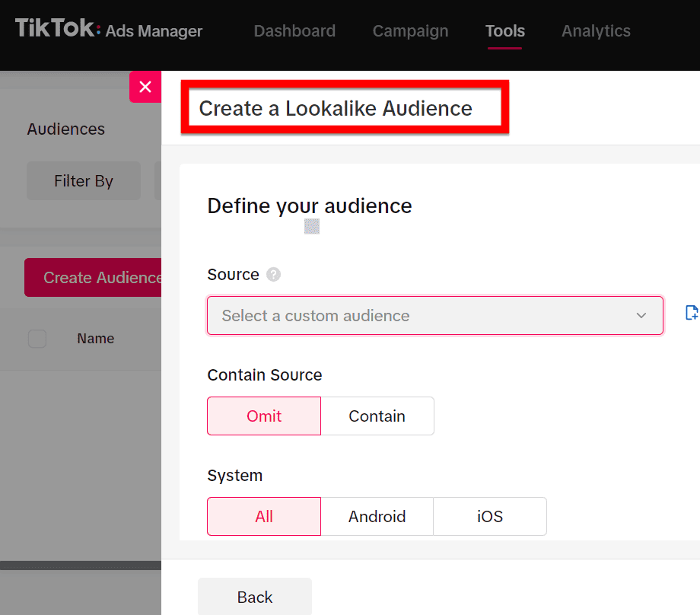Click the System label
The height and width of the screenshot is (615, 700).
(235, 475)
